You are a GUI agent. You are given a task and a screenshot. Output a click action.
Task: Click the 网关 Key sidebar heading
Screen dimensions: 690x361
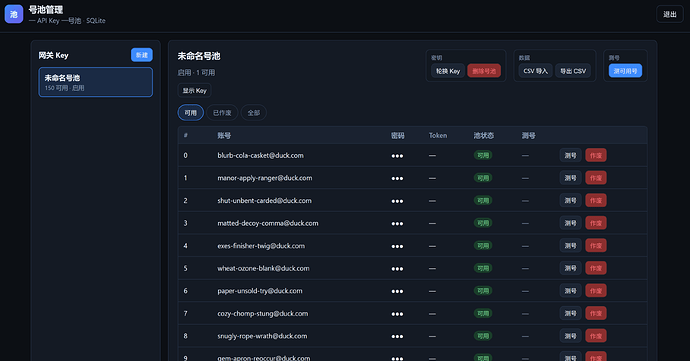click(53, 55)
